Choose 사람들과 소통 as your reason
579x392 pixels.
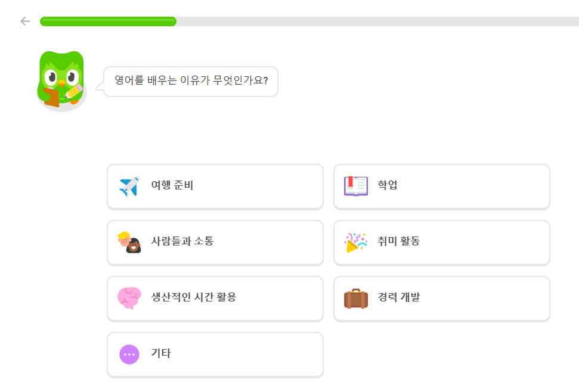215,242
